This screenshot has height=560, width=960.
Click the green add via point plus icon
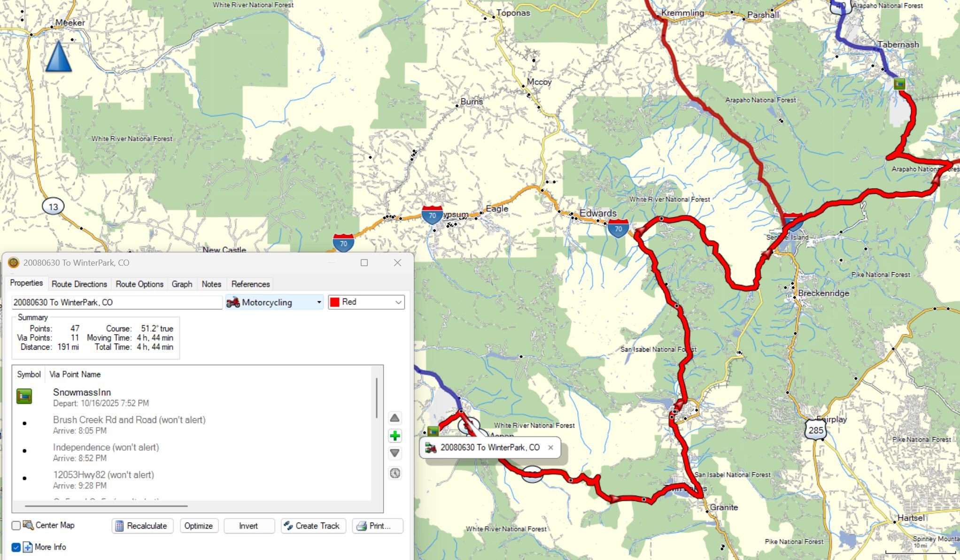pyautogui.click(x=395, y=436)
